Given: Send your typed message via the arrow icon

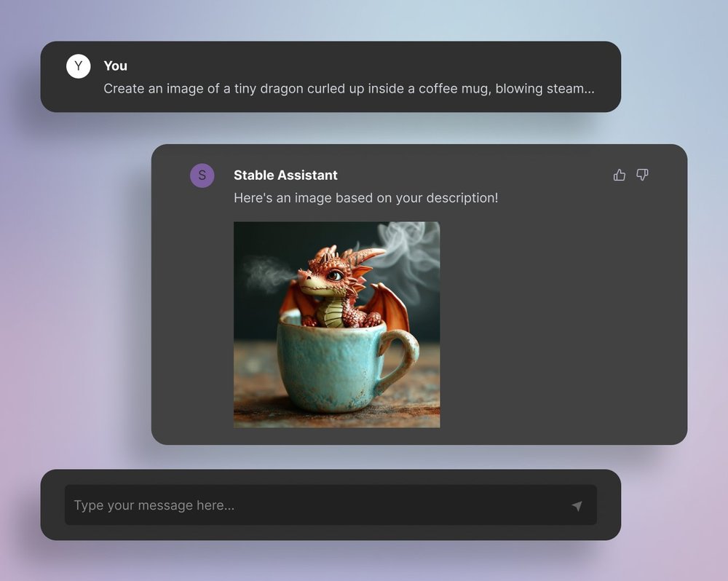Looking at the screenshot, I should pos(577,505).
